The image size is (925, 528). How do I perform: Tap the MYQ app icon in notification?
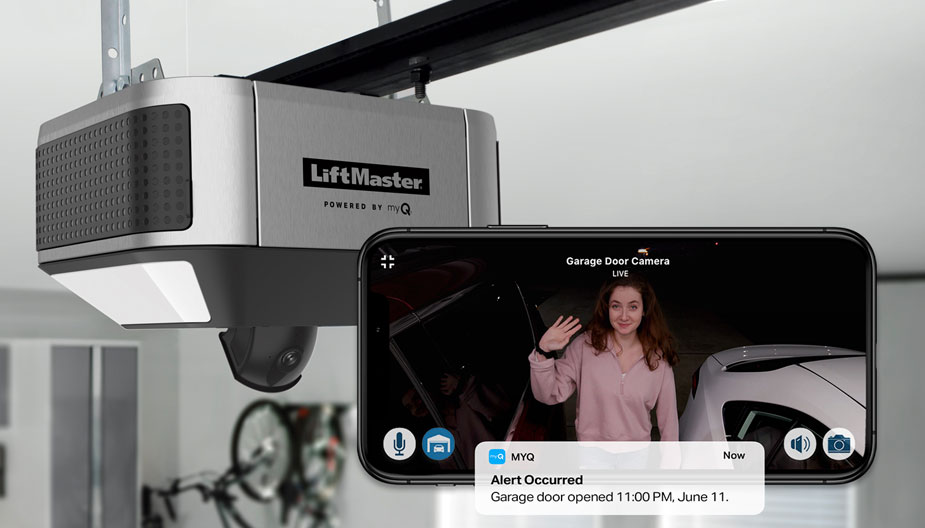click(x=496, y=456)
